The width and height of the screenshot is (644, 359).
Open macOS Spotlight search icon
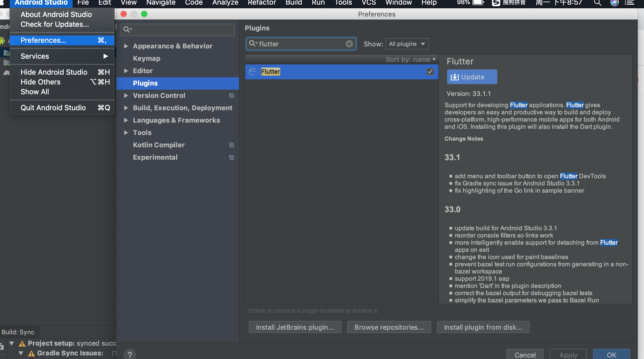597,3
